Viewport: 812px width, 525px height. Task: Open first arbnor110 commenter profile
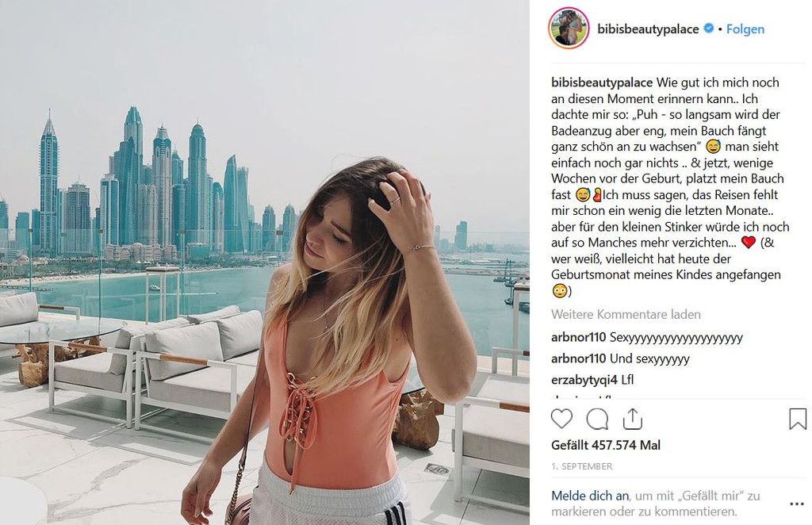[x=578, y=338]
